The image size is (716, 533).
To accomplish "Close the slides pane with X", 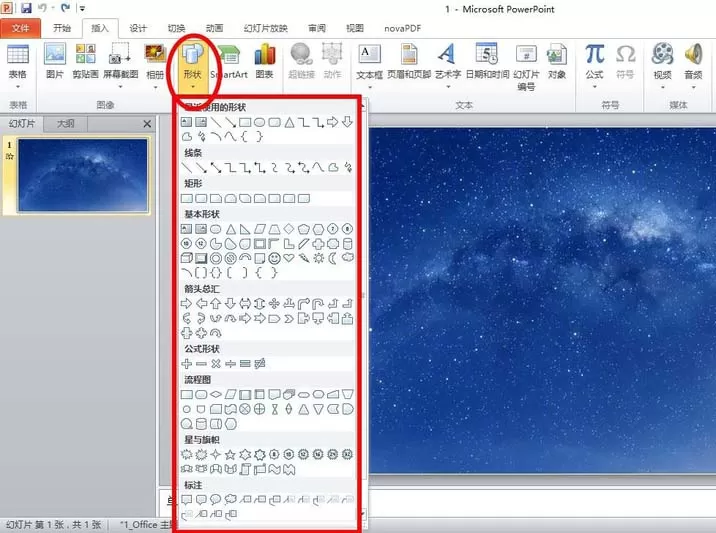I will tap(147, 124).
